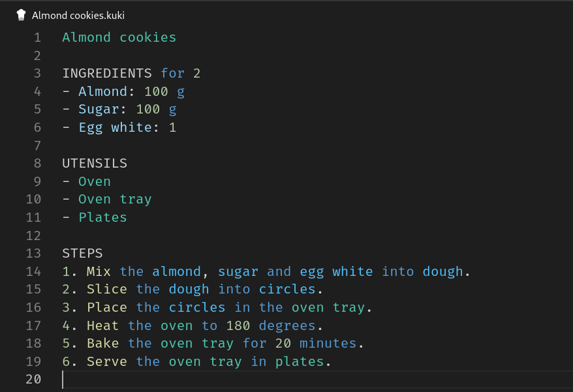Image resolution: width=573 pixels, height=392 pixels.
Task: Click the Oven tray utensil on line 10
Action: tap(115, 199)
